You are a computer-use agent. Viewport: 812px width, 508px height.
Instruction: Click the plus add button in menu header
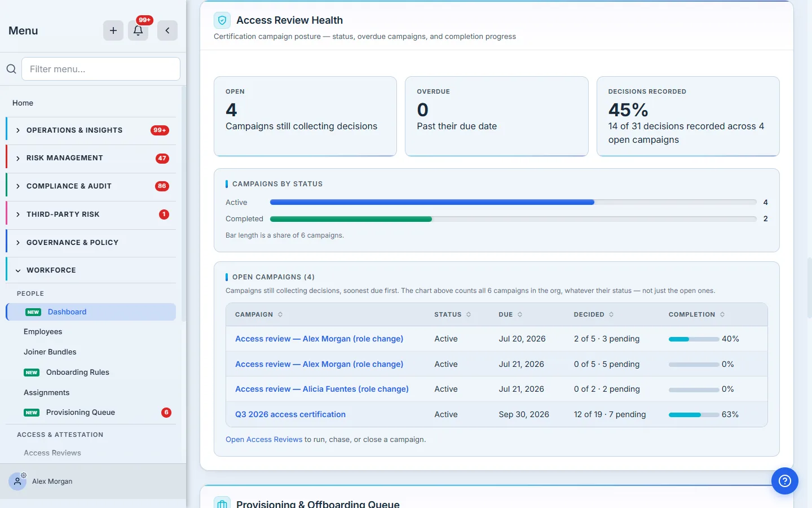[113, 30]
